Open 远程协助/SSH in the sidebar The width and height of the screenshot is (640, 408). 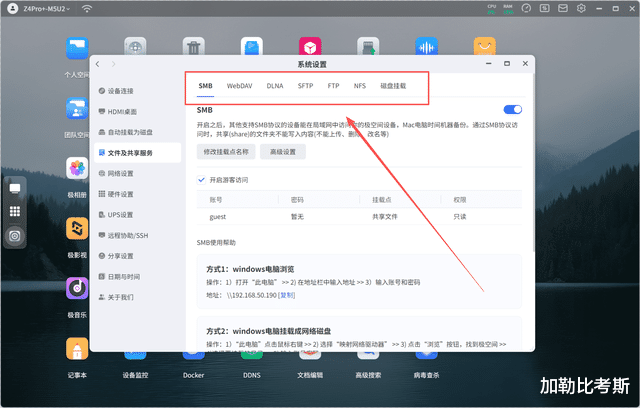138,235
